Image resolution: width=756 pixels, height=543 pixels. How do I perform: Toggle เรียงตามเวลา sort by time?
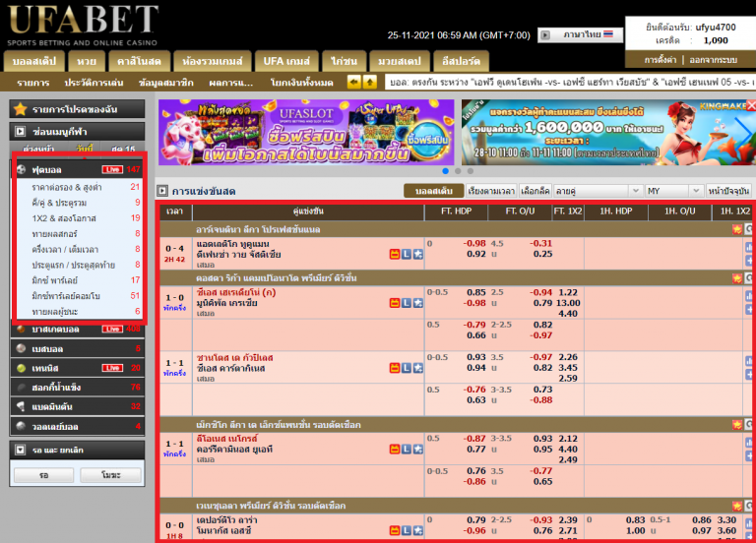point(491,191)
